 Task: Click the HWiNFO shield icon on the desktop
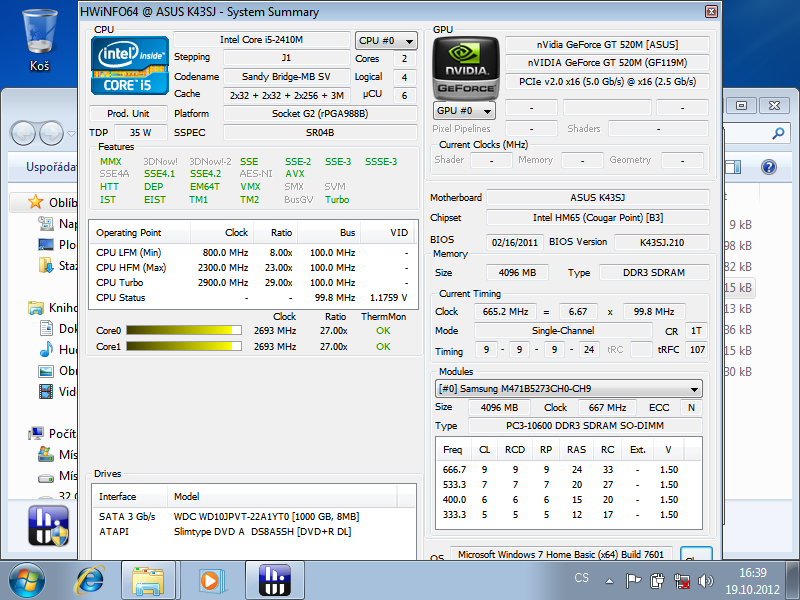[x=48, y=526]
